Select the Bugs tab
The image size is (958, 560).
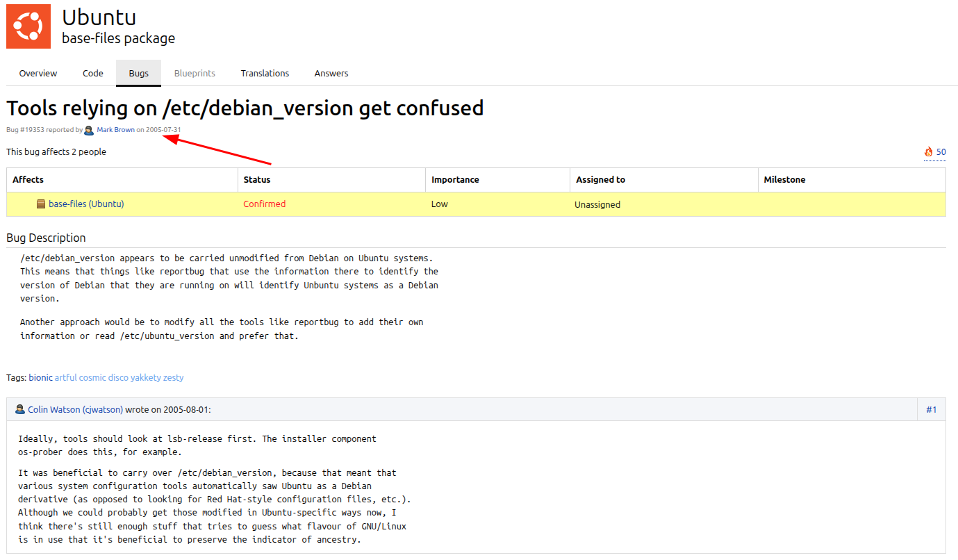tap(139, 73)
